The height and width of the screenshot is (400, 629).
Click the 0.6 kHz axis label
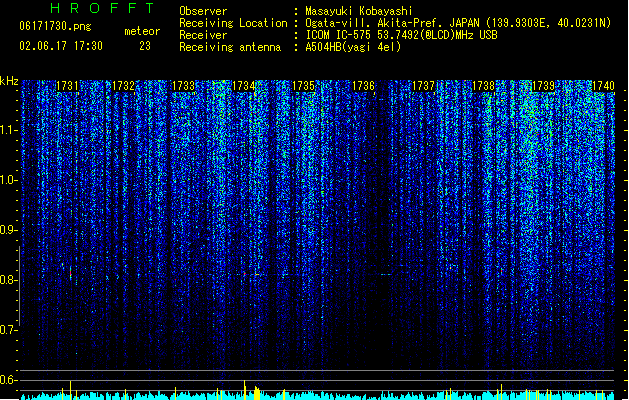pos(9,380)
